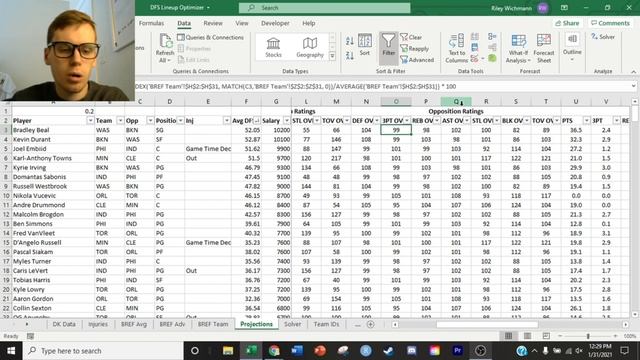
Task: Select cell with Bradley Beal
Action: click(53, 130)
